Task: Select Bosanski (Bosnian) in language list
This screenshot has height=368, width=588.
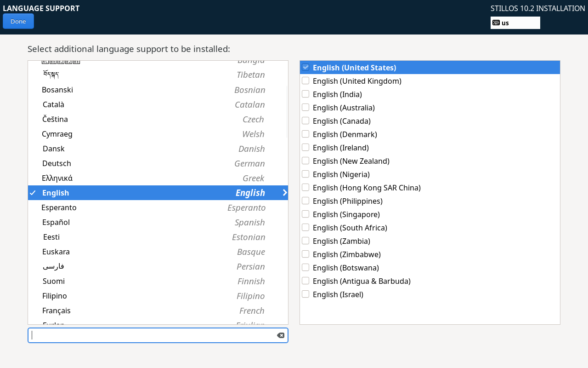Action: (x=158, y=90)
